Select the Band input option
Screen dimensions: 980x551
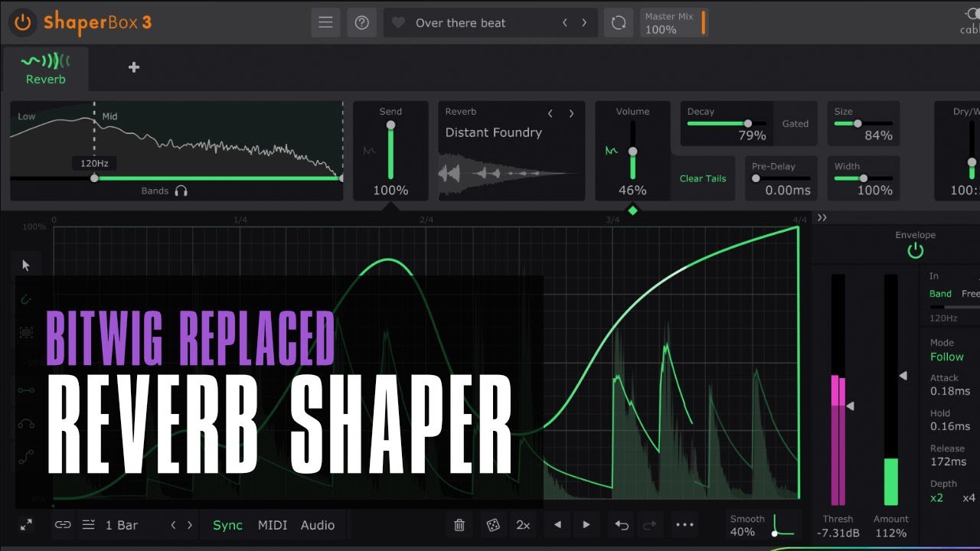tap(940, 294)
